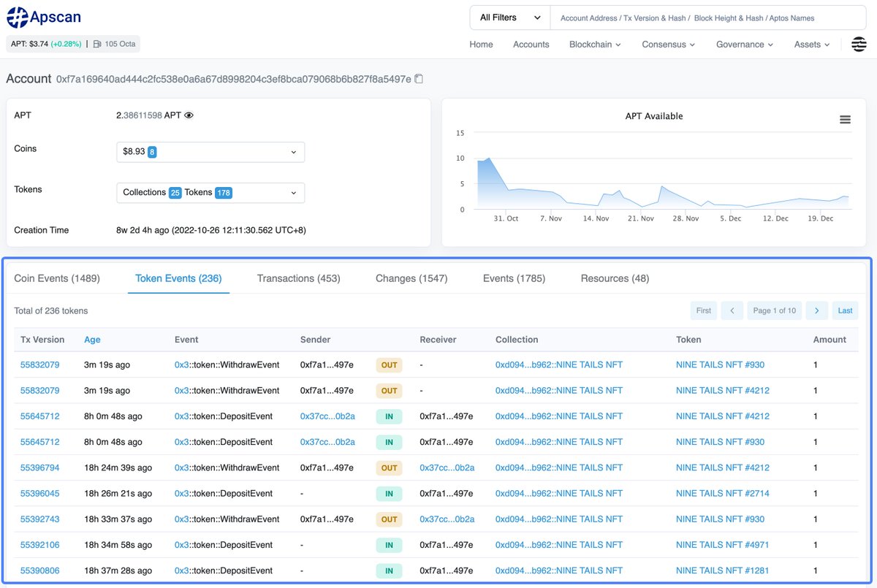The width and height of the screenshot is (877, 588).
Task: Open Tx version 55396794
Action: (x=40, y=467)
